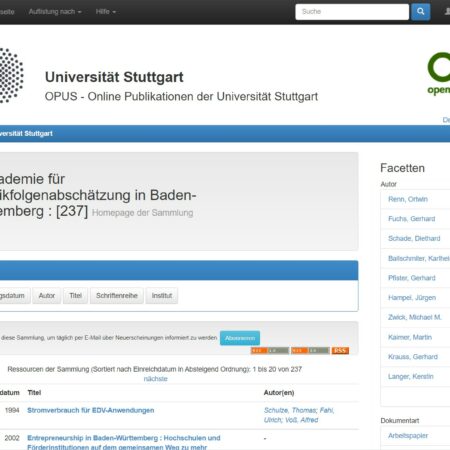Filter by author facet Kaimer, Martin

(x=410, y=337)
